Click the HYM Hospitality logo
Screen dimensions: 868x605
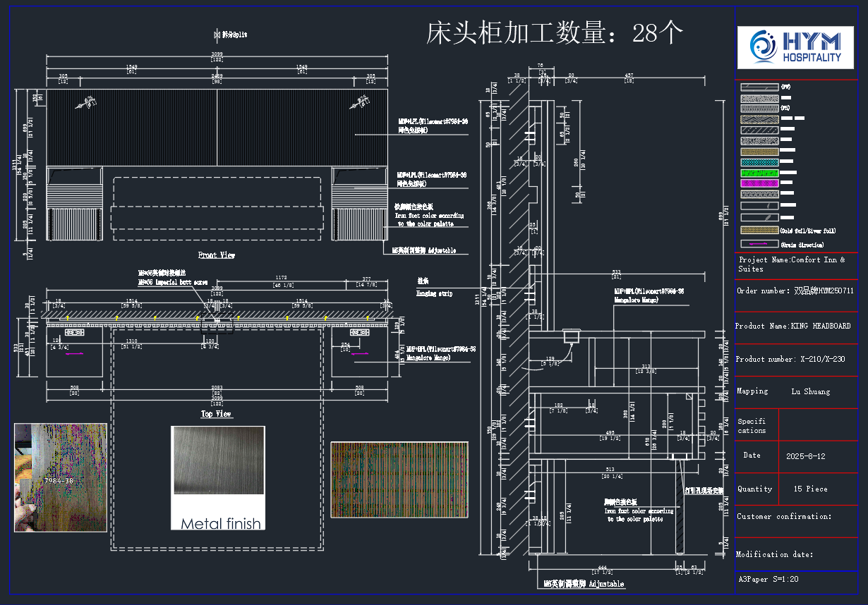pos(796,47)
